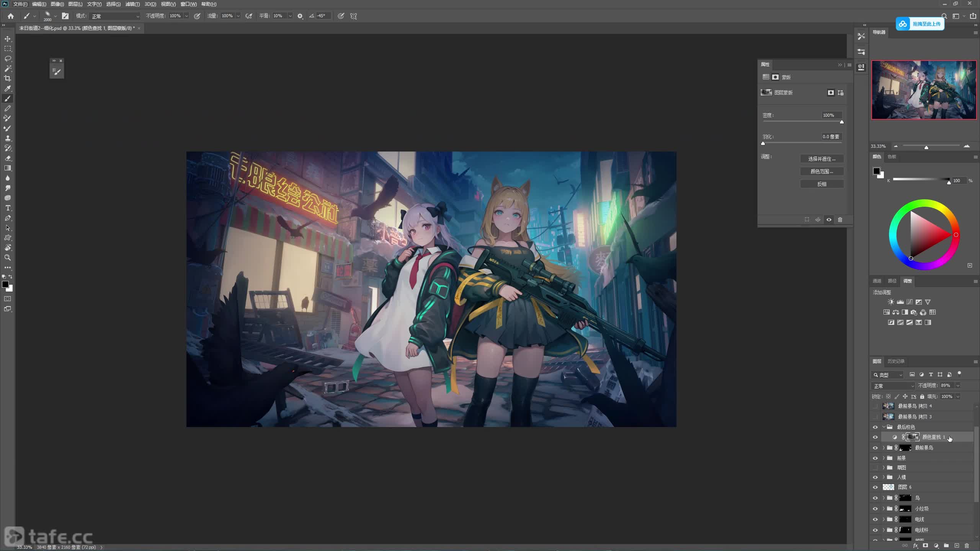Click the lock all layers padlock icon
The width and height of the screenshot is (980, 551).
(x=922, y=396)
